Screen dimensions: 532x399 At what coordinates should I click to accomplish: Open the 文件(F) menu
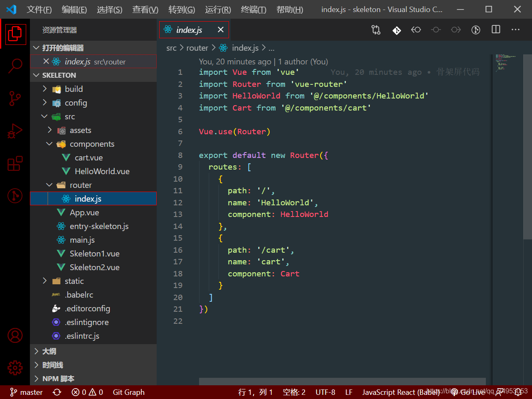(x=39, y=10)
